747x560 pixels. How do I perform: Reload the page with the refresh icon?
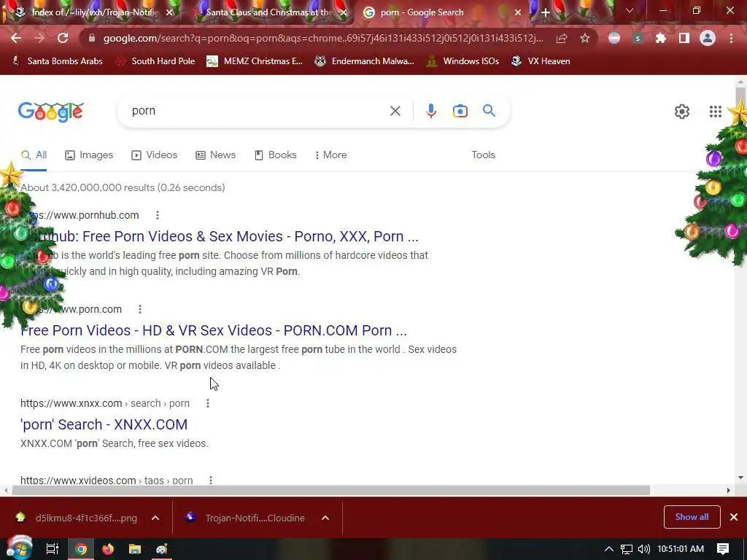pyautogui.click(x=63, y=38)
